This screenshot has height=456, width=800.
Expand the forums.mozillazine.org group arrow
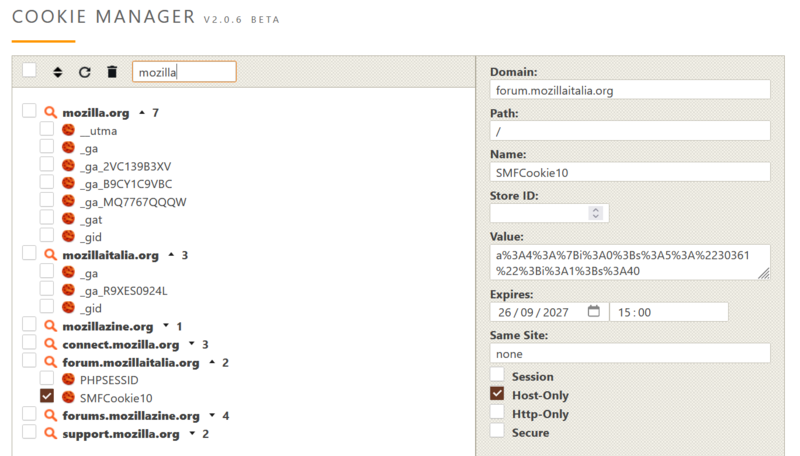coord(212,415)
